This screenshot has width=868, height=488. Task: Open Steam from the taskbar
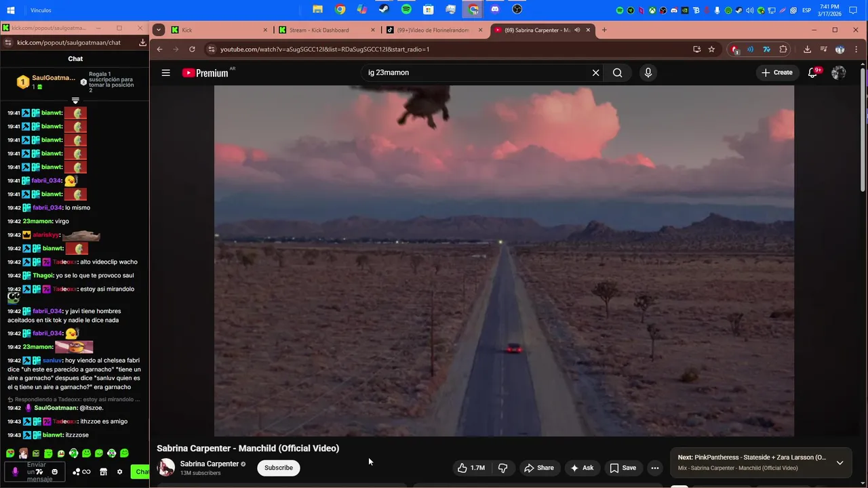384,9
